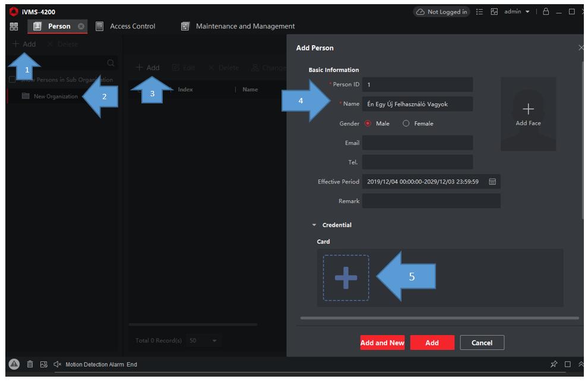Select the Female radio button
The width and height of the screenshot is (588, 382).
406,124
